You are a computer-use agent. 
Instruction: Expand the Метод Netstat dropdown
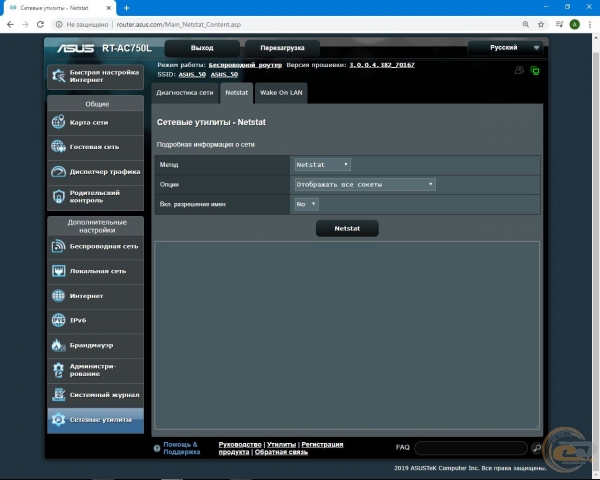coord(322,164)
